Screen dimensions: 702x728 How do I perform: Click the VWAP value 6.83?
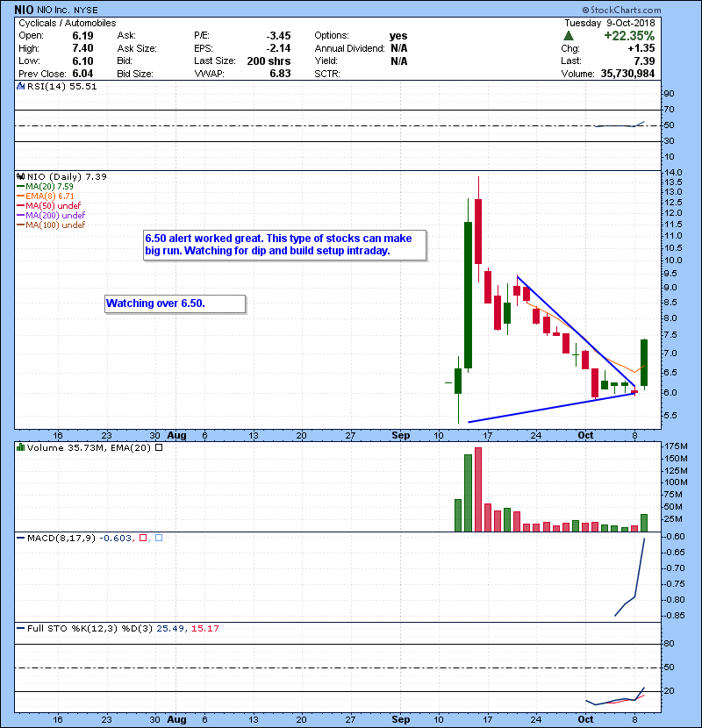(280, 74)
